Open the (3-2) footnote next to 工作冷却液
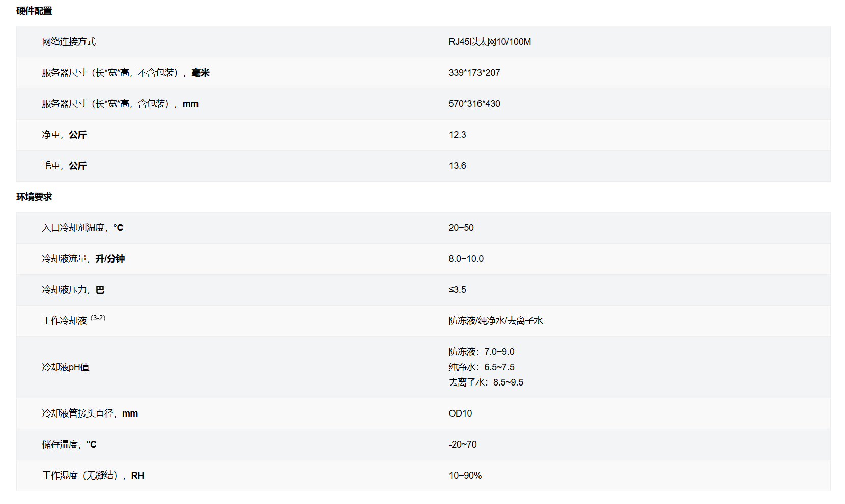The height and width of the screenshot is (504, 845). coord(98,318)
